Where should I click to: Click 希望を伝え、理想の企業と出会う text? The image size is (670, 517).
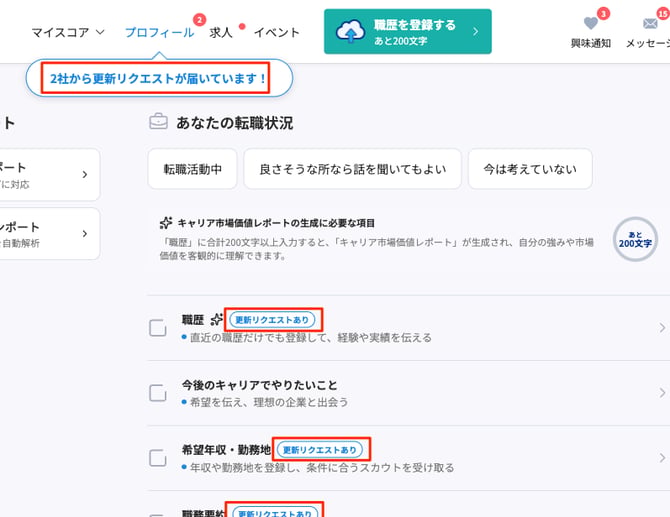tap(269, 402)
